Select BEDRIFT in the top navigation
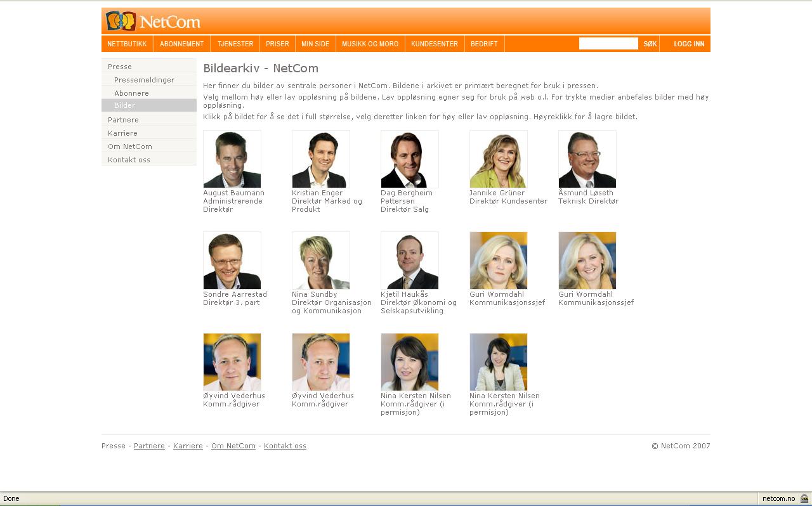The width and height of the screenshot is (812, 506). point(484,44)
